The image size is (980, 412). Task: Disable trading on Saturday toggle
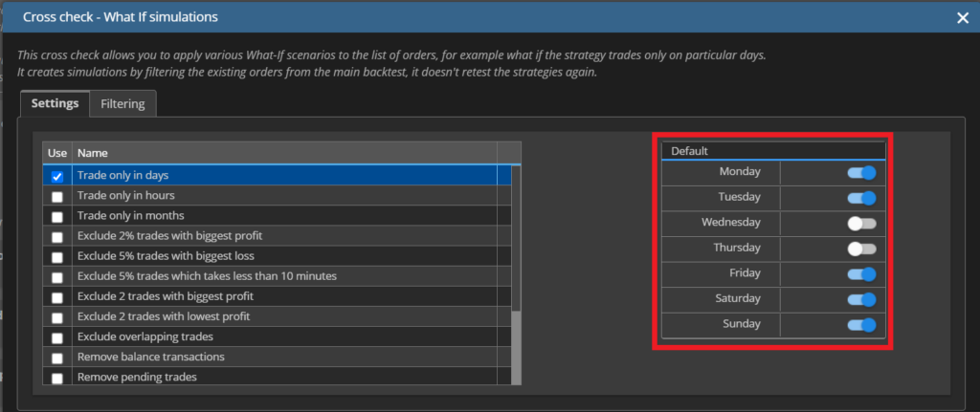click(x=861, y=299)
